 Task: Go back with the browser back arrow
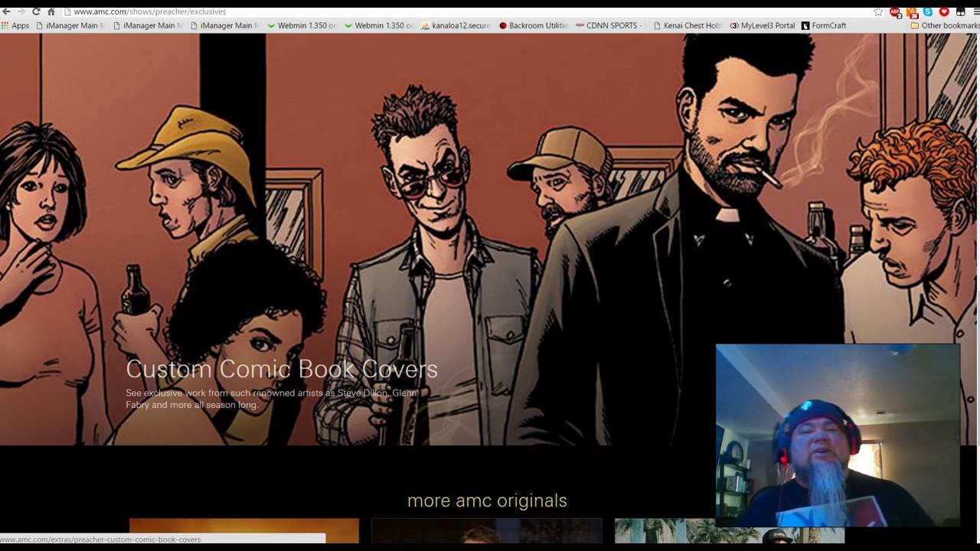click(x=6, y=11)
